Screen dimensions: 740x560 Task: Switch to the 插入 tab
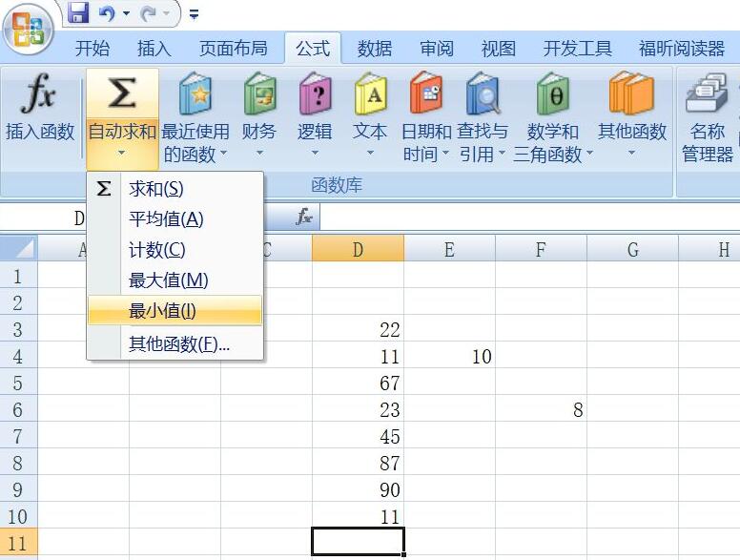[154, 48]
